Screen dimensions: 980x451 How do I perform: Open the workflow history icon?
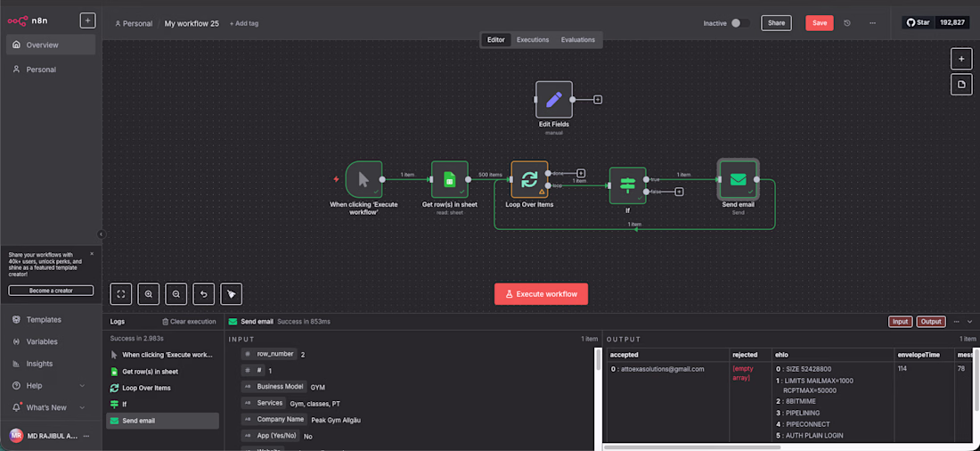pos(847,23)
